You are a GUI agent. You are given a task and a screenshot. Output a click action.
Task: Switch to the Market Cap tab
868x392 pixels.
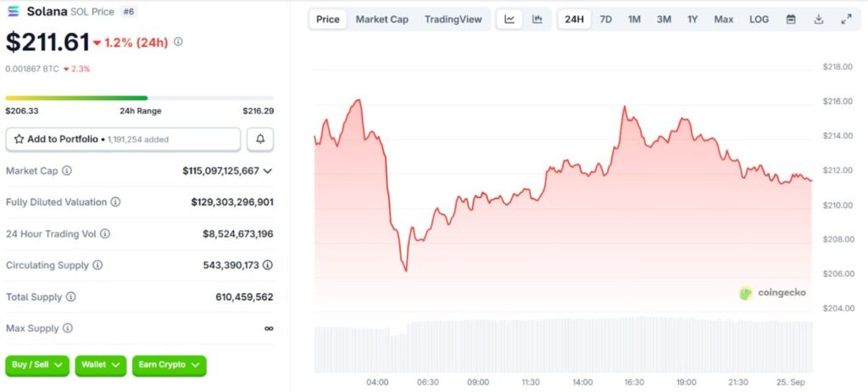pos(381,20)
